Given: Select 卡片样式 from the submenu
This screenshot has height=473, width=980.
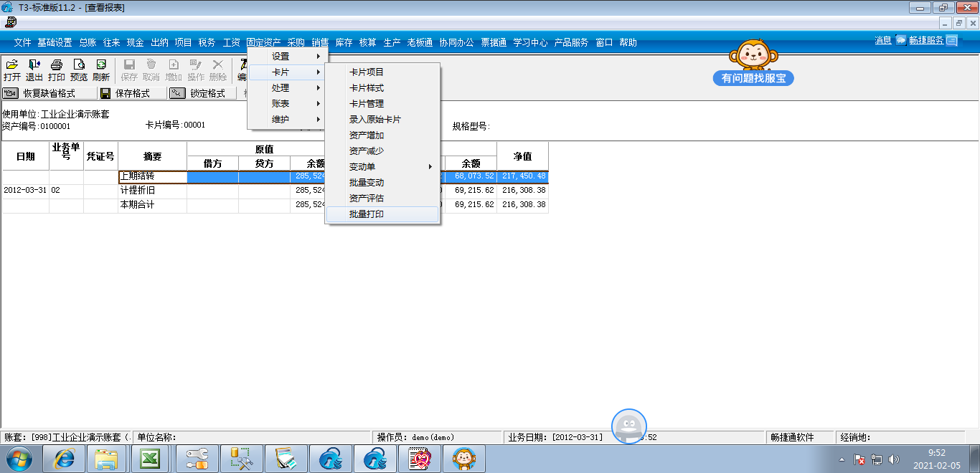Looking at the screenshot, I should tap(382, 88).
